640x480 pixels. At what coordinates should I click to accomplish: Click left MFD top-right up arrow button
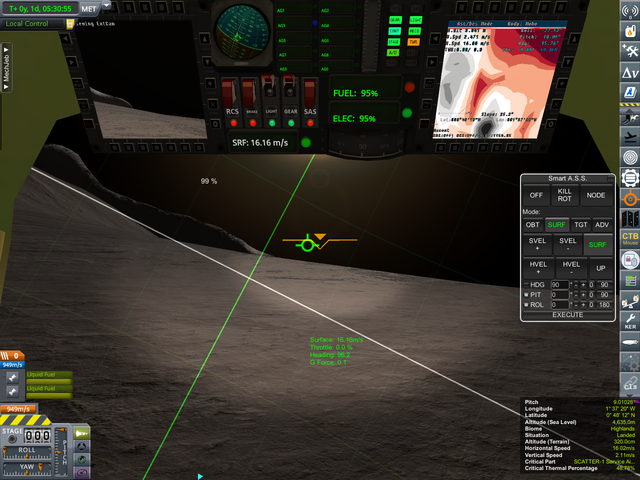(x=204, y=40)
